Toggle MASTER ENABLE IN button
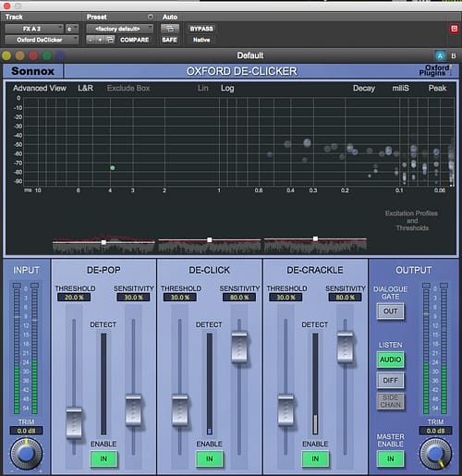 tap(391, 458)
